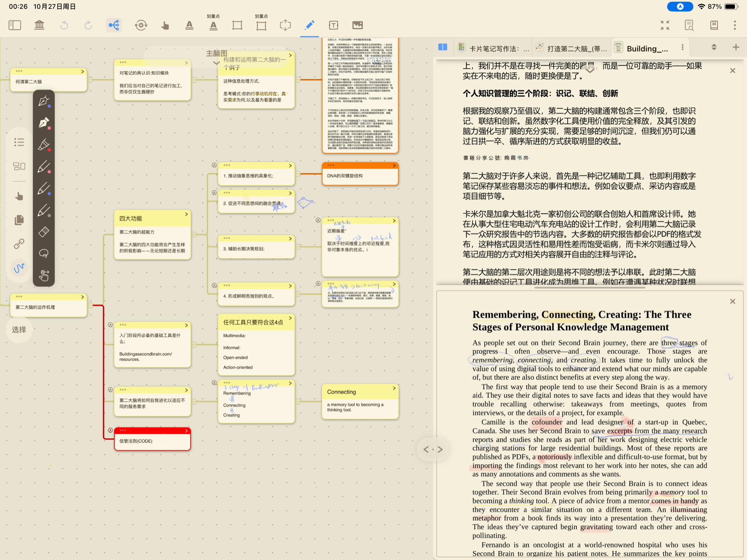Image resolution: width=747 pixels, height=560 pixels.
Task: Go to previous page with left arrow
Action: coord(426,449)
